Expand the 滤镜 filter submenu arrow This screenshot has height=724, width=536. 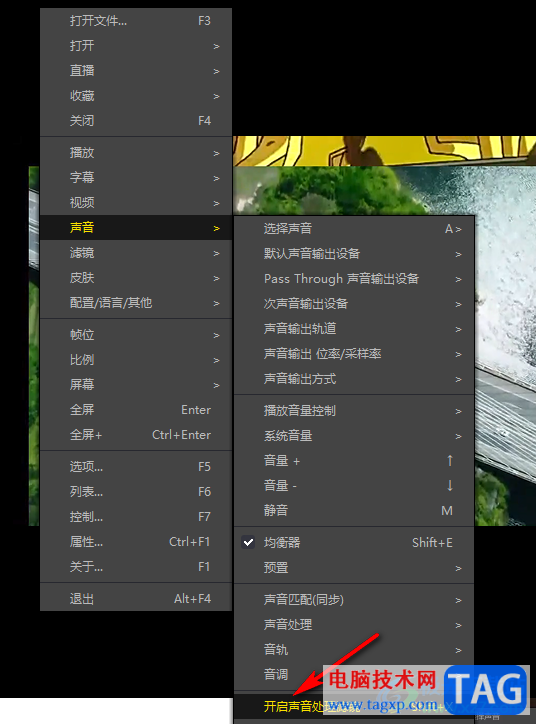[x=217, y=253]
